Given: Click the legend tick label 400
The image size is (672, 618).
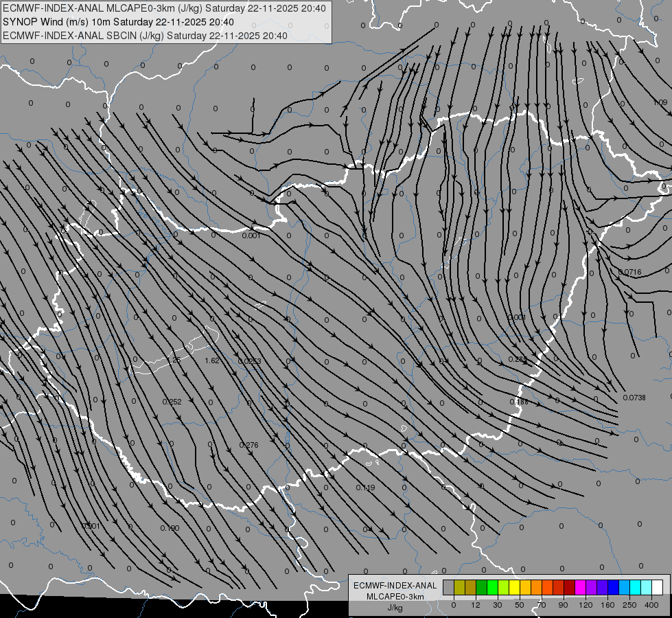Looking at the screenshot, I should coord(651,605).
